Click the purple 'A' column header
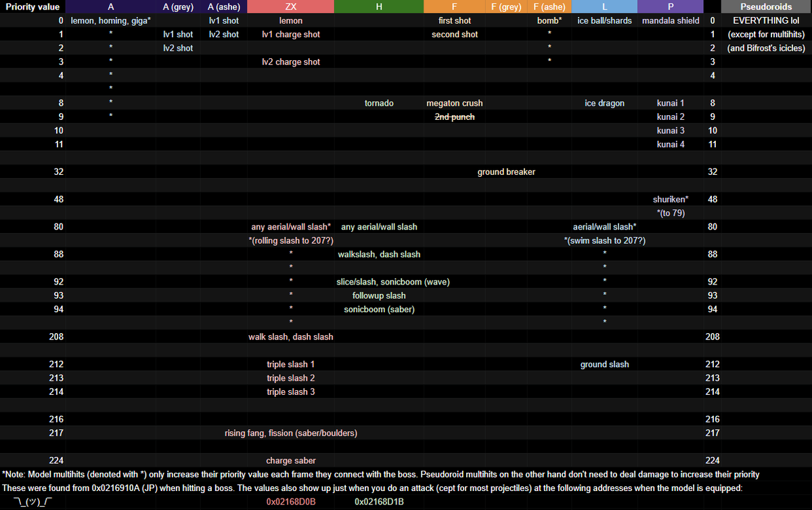Viewport: 812px width, 510px height. tap(111, 7)
